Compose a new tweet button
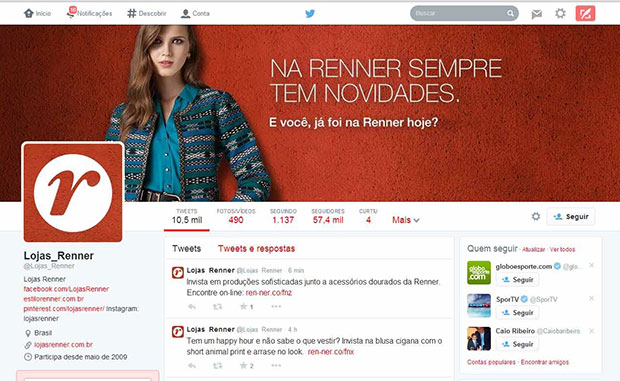This screenshot has width=620, height=381. (585, 13)
